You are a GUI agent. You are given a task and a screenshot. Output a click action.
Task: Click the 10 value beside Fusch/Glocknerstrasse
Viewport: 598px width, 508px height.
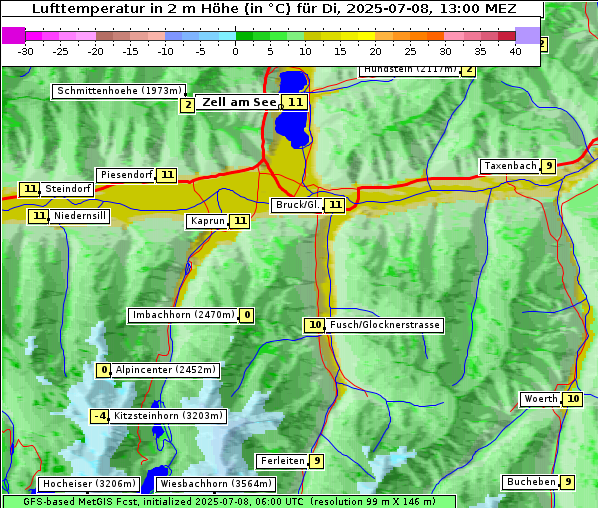point(315,325)
